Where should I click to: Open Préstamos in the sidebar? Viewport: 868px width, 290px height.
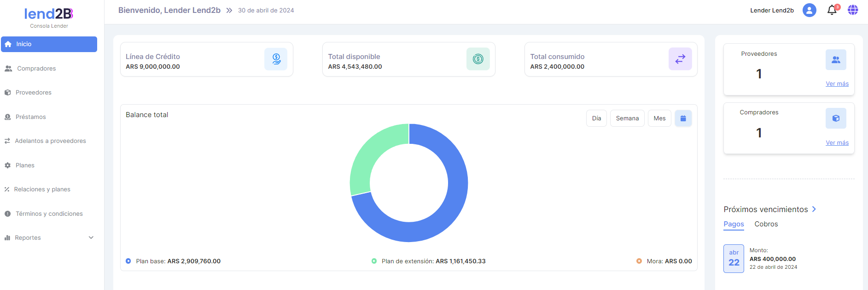pyautogui.click(x=30, y=117)
